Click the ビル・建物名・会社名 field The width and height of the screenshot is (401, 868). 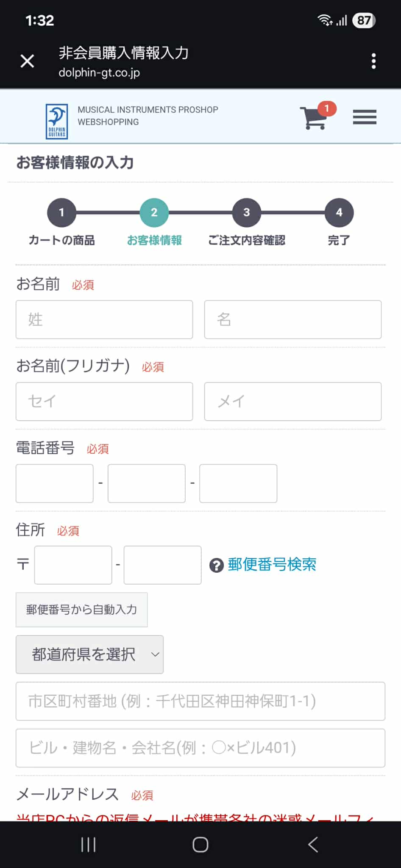(x=200, y=748)
